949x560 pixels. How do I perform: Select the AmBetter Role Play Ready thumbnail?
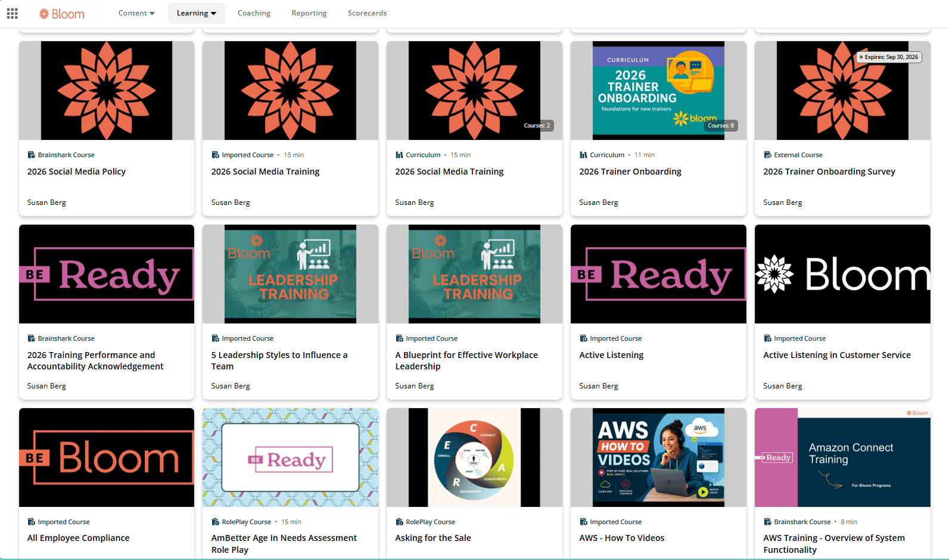point(290,458)
